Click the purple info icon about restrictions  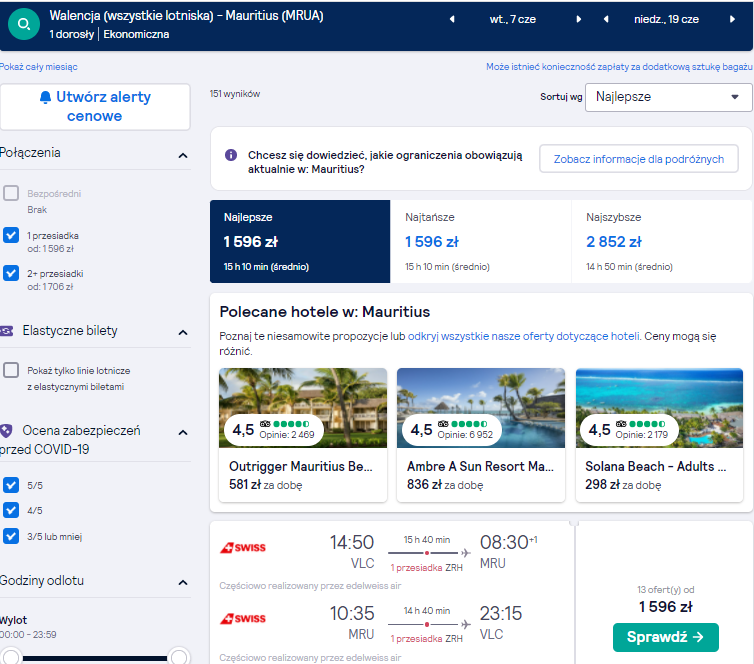point(231,155)
